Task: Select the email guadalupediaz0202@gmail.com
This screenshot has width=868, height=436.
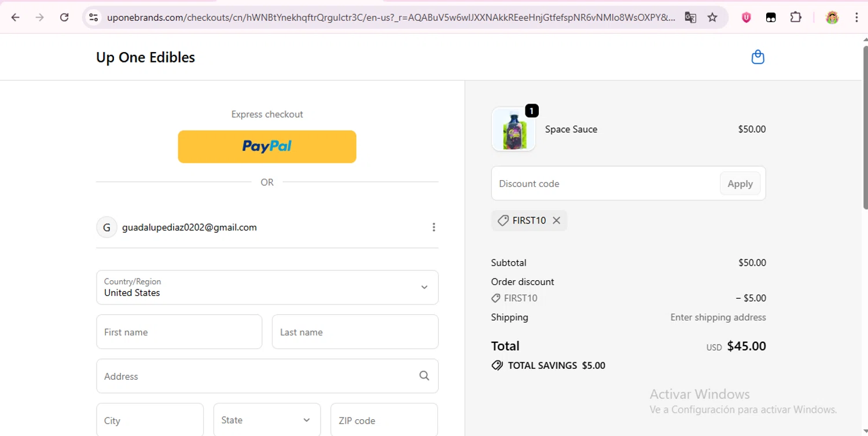Action: pos(189,228)
